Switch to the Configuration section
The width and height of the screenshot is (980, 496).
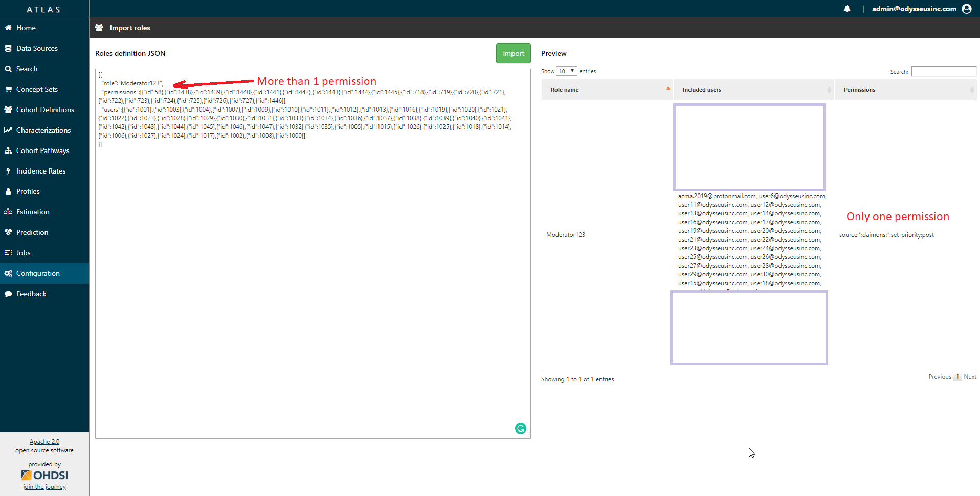click(38, 273)
